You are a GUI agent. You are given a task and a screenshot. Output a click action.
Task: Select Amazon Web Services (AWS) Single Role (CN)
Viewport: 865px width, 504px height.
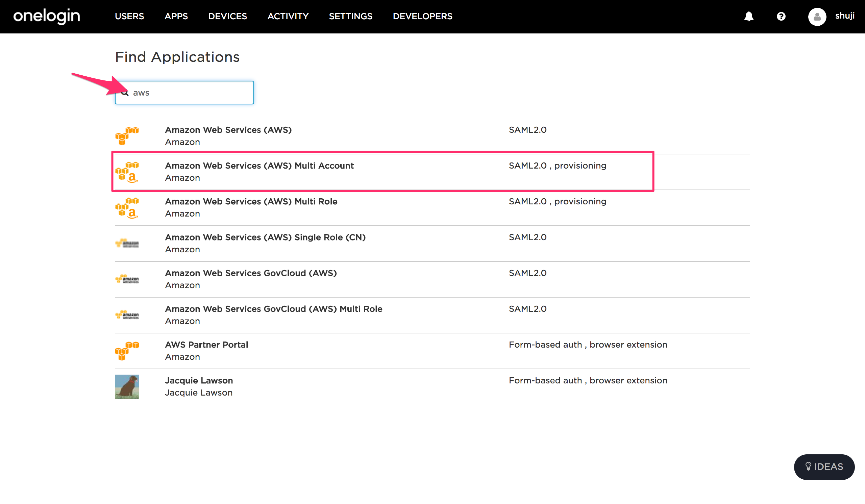(x=265, y=237)
